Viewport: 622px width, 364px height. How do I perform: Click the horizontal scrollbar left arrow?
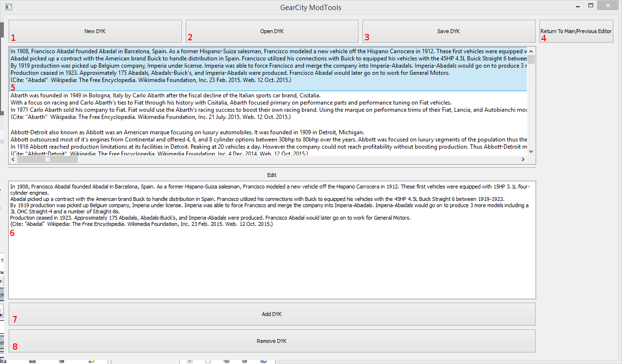[x=12, y=160]
